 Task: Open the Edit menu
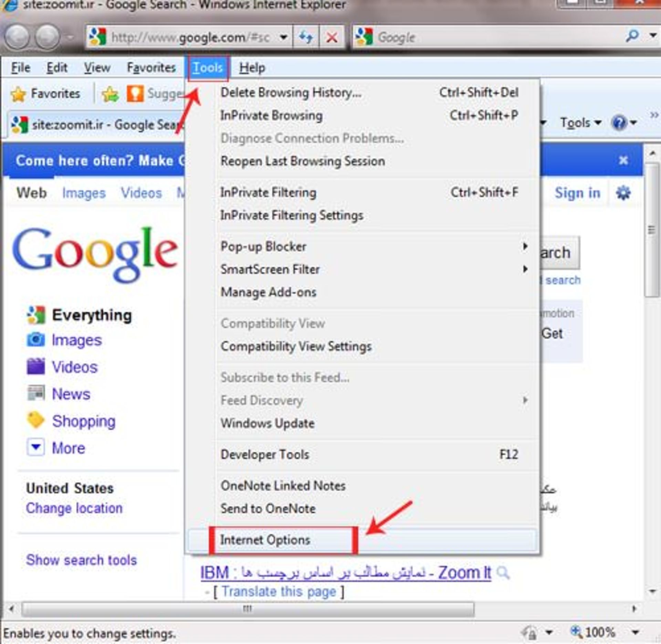(x=57, y=67)
